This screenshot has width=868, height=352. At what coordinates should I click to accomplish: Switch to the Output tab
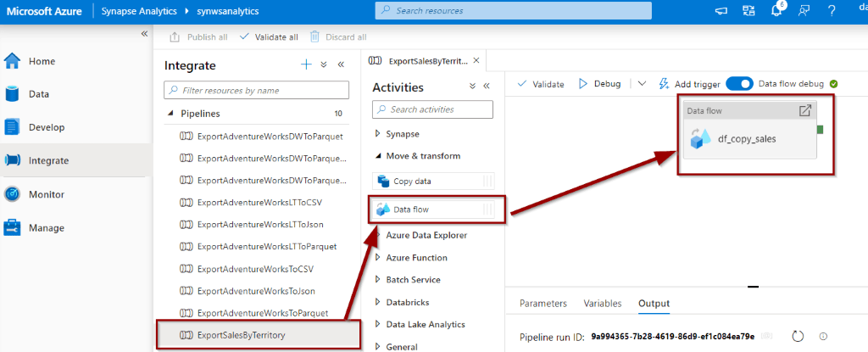pyautogui.click(x=654, y=303)
